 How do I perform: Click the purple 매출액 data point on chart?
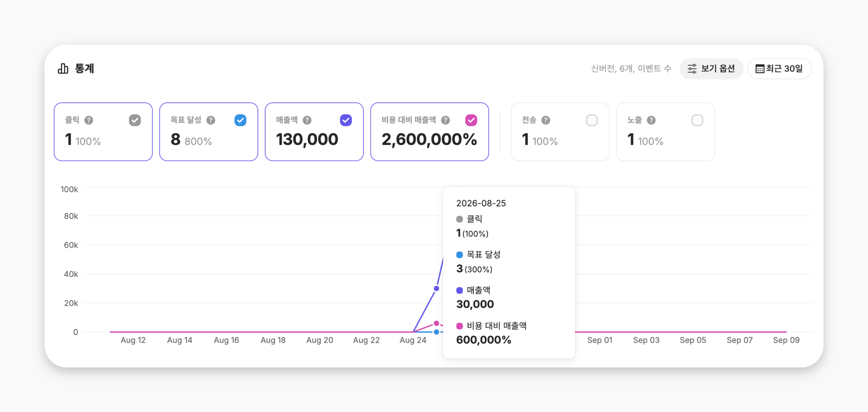click(x=436, y=289)
